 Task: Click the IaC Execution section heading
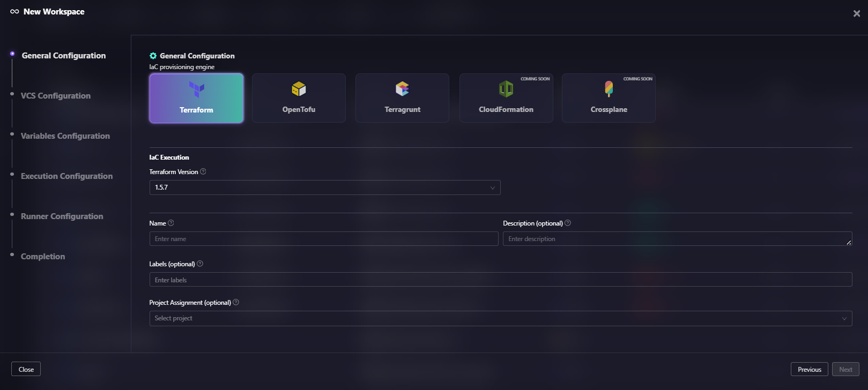[x=169, y=157]
